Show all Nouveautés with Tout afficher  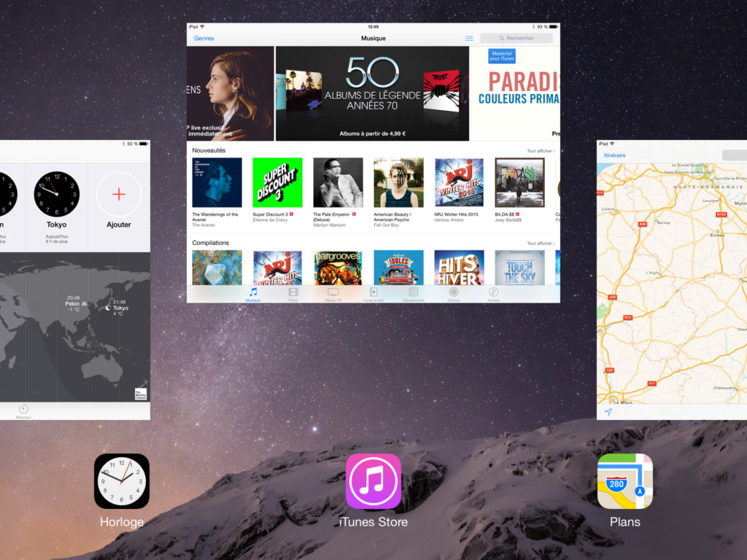541,151
